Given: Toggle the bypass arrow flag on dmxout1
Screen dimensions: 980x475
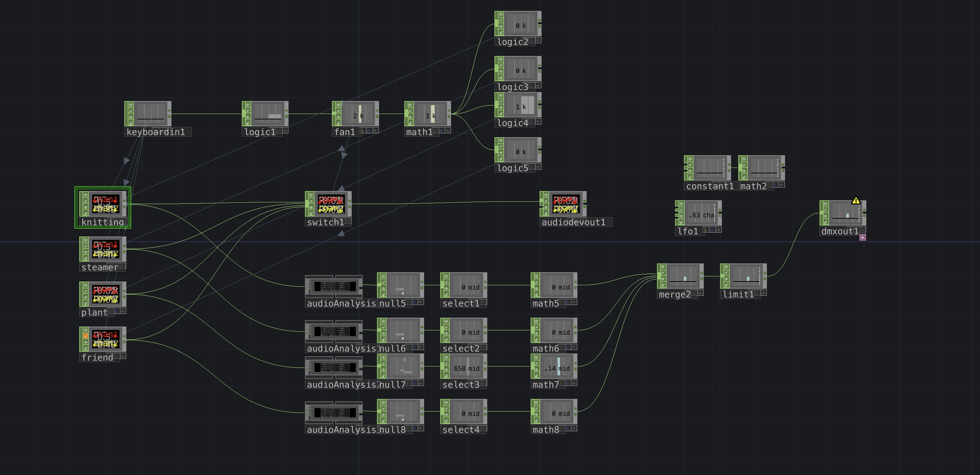Looking at the screenshot, I should tap(825, 216).
